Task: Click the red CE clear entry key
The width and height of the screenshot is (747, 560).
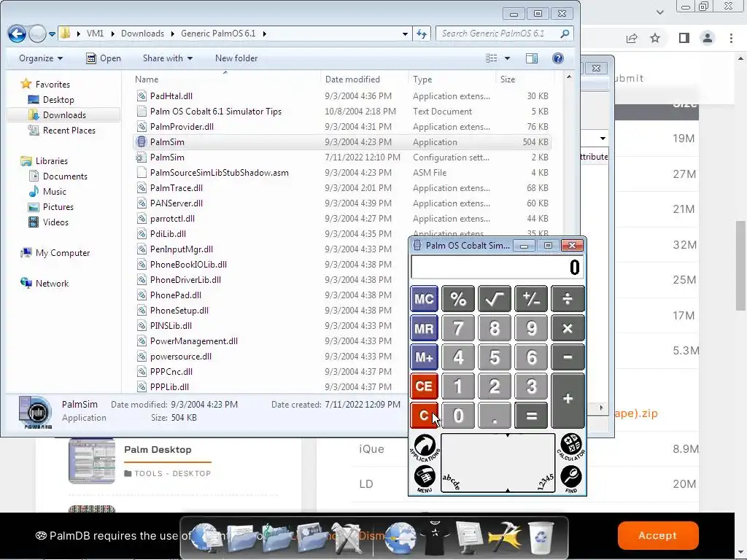Action: click(424, 386)
